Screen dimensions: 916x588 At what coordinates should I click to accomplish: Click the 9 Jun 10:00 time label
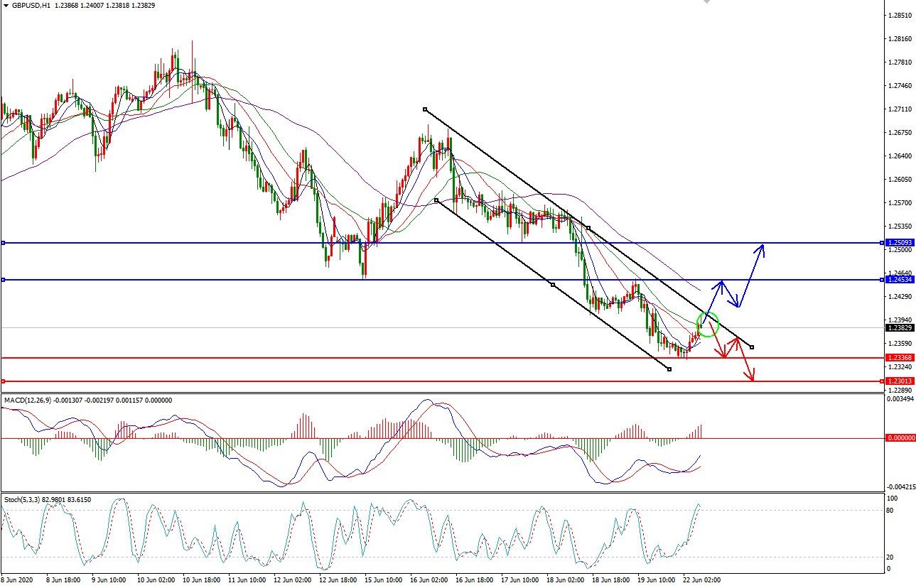(109, 580)
